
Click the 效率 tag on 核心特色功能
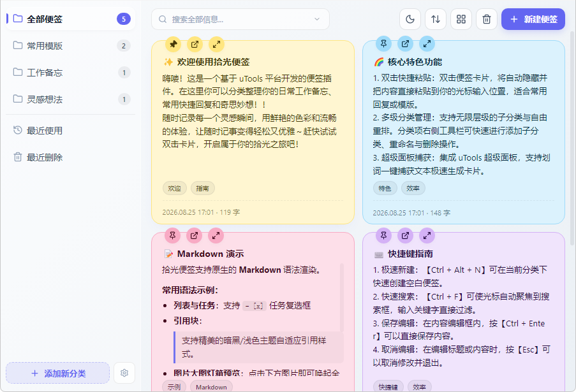(x=413, y=188)
